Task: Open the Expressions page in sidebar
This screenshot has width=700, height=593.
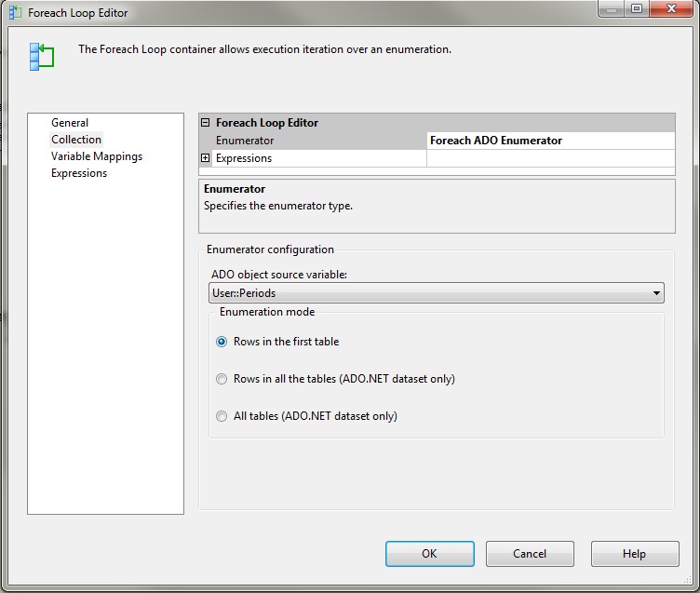Action: click(79, 173)
